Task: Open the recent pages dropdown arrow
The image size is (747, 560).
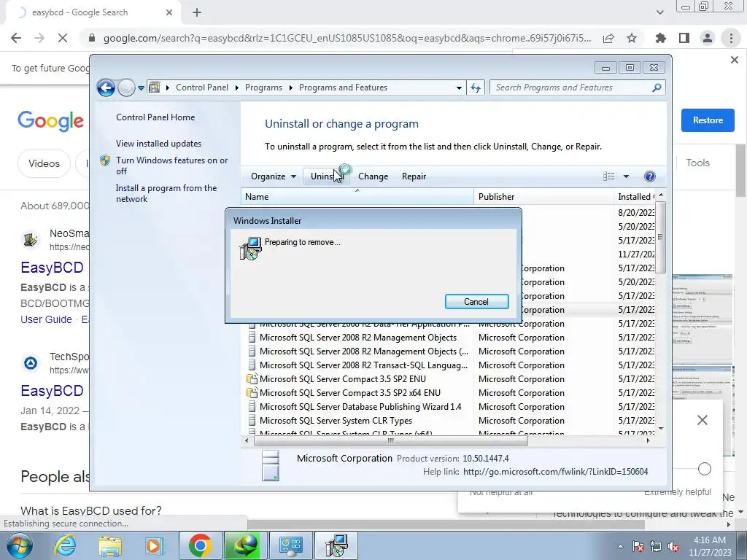Action: (x=141, y=87)
